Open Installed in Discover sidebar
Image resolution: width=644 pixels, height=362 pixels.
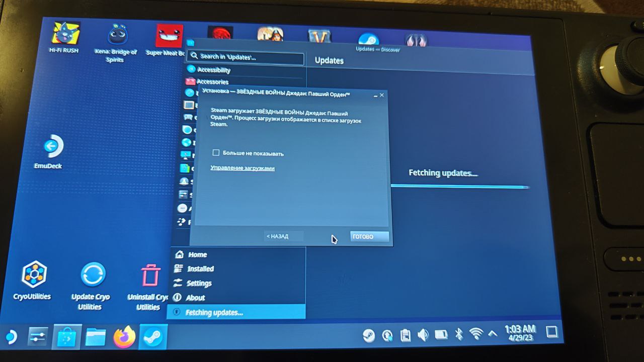pyautogui.click(x=200, y=268)
